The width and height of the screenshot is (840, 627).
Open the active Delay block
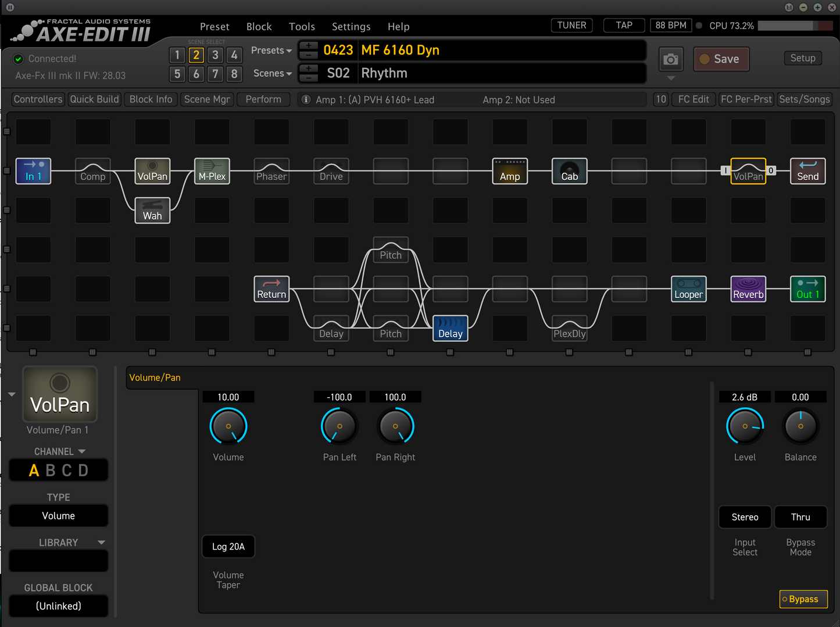point(450,328)
